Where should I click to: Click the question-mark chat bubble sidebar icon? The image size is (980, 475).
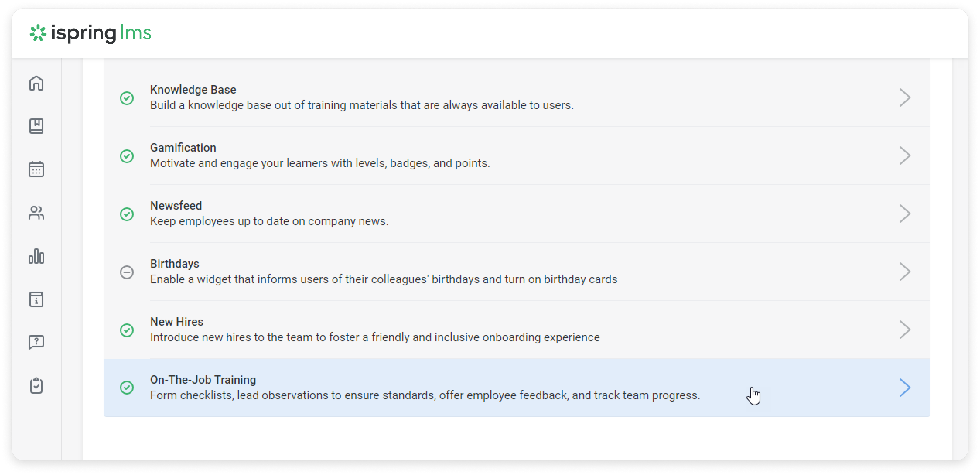click(36, 342)
